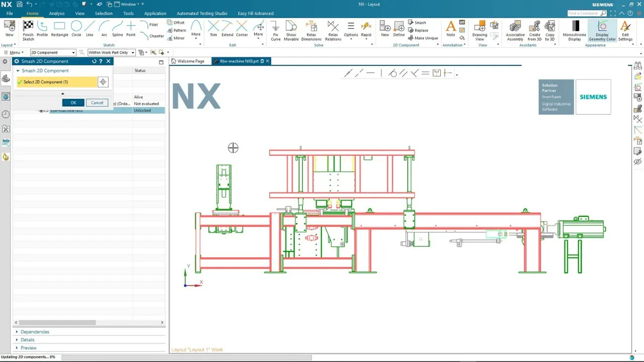Click Define 2D component icon

coord(399,29)
